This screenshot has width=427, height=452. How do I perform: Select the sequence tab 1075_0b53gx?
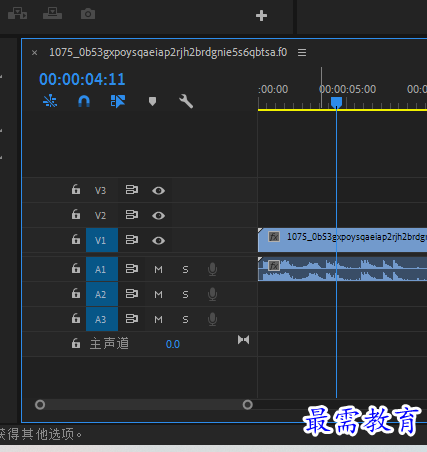168,52
